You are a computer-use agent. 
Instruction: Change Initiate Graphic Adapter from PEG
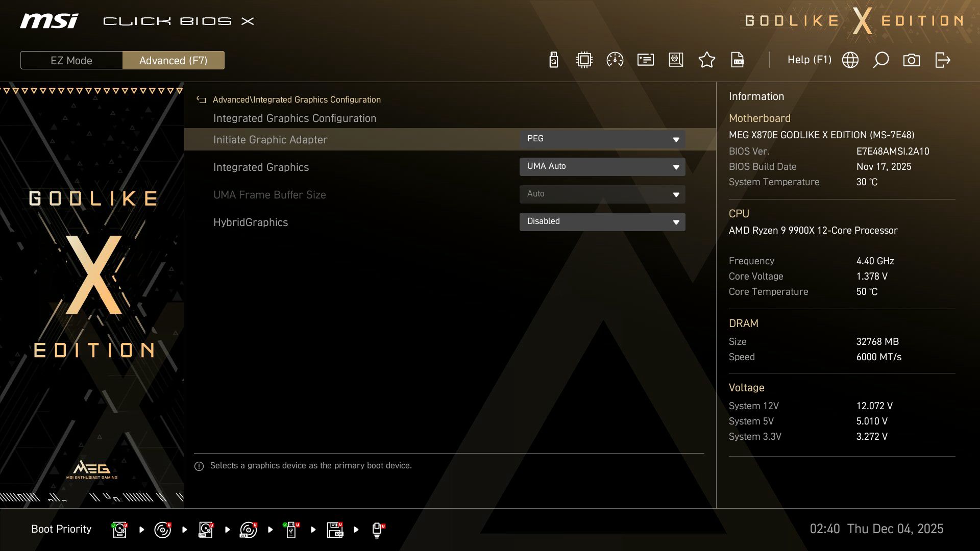[602, 139]
